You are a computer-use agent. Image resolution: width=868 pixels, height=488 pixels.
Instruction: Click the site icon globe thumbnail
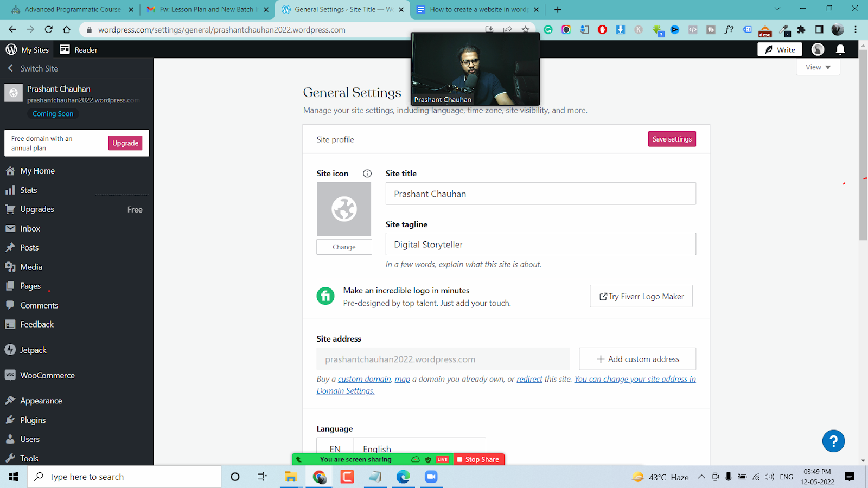tap(344, 209)
